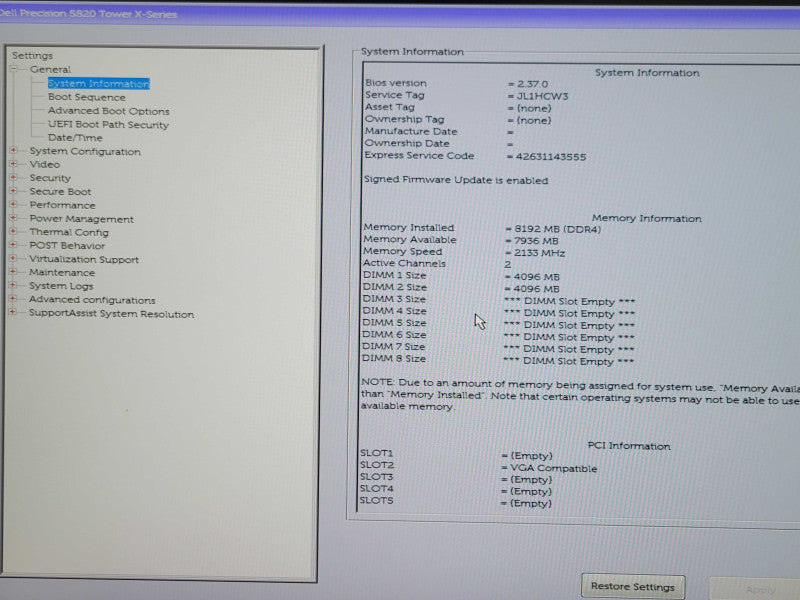Click Memory Available value 7936 MB
This screenshot has width=800, height=600.
536,241
